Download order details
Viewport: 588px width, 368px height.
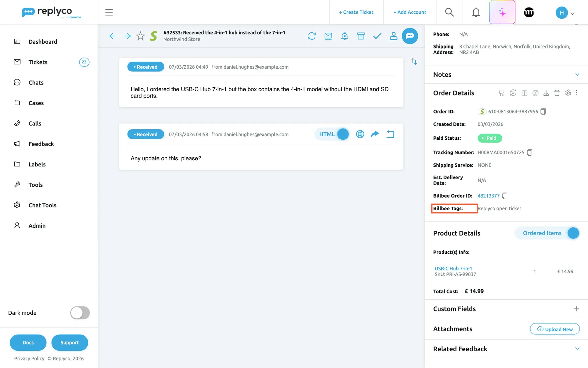546,93
